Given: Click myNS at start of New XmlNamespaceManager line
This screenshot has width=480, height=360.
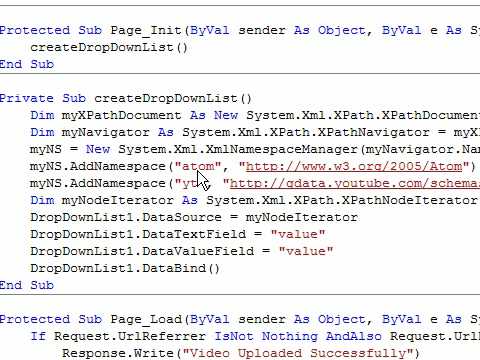Looking at the screenshot, I should [x=46, y=149].
